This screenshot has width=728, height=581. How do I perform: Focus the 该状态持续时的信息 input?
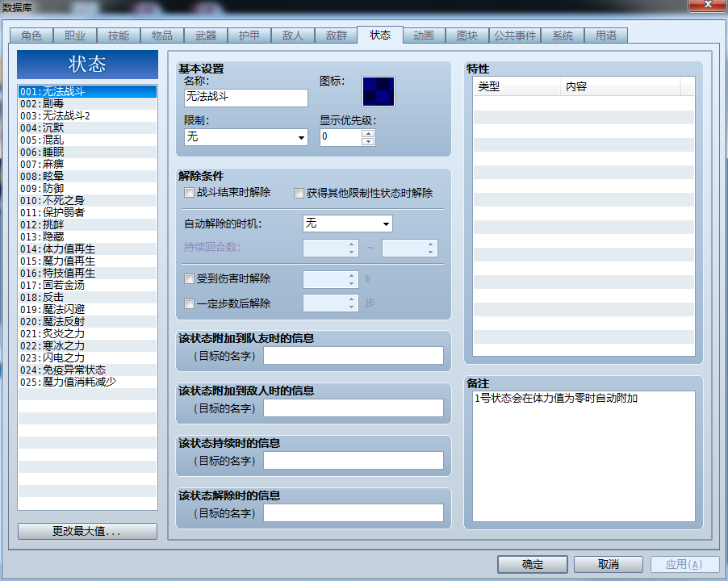point(354,461)
